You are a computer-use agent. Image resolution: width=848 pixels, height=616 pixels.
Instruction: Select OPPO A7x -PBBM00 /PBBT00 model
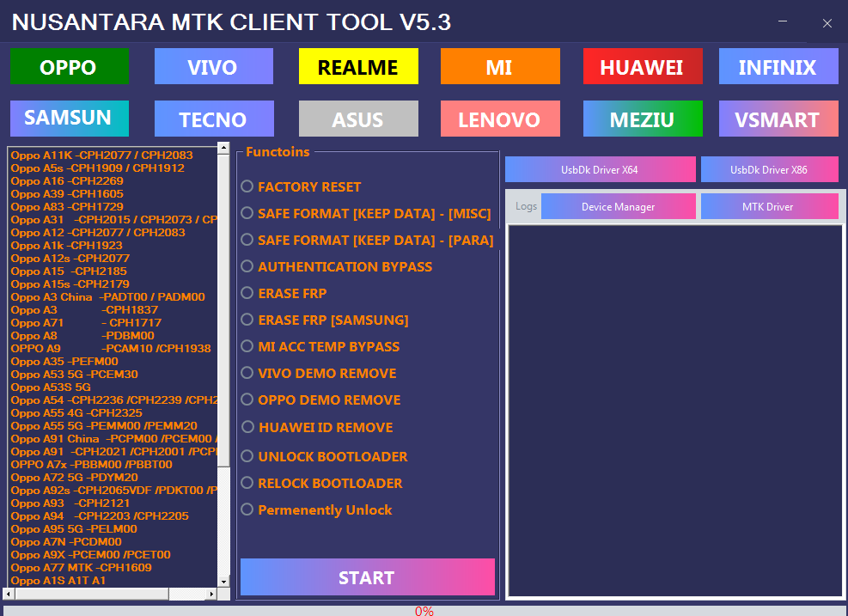tap(91, 465)
